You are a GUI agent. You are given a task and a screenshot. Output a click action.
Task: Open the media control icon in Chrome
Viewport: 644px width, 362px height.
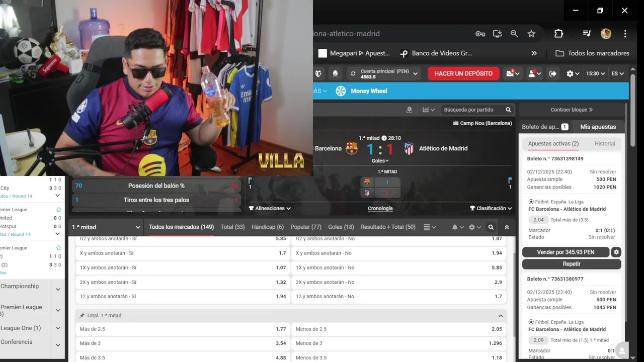(587, 34)
